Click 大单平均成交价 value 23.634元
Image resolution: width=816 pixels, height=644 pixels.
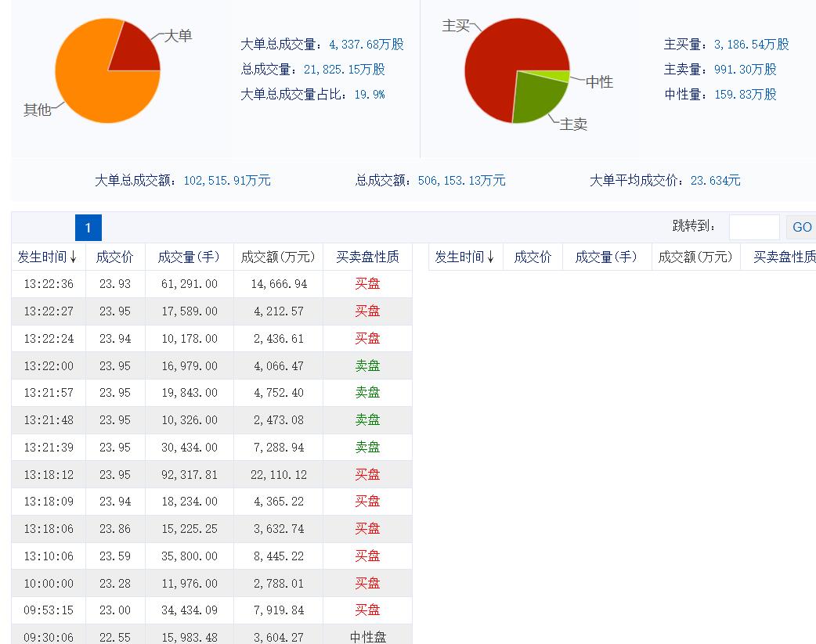coord(716,181)
